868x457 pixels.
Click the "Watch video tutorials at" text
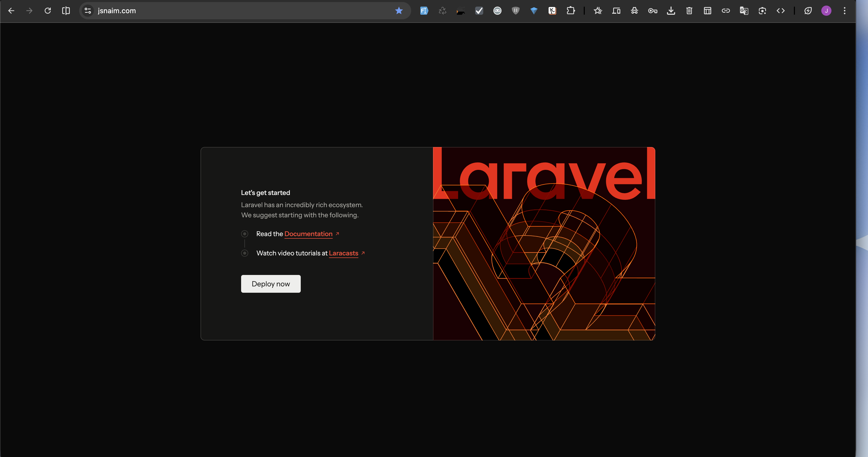tap(292, 253)
